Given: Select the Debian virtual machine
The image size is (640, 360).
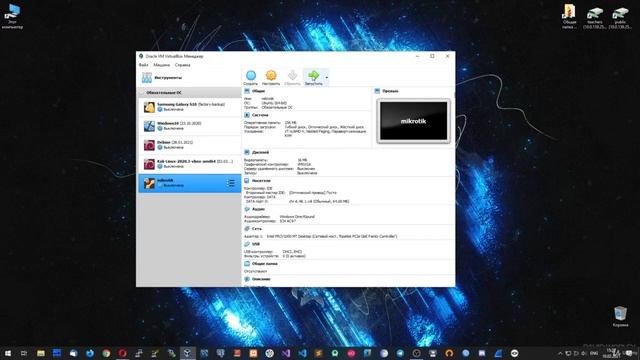Looking at the screenshot, I should 189,145.
